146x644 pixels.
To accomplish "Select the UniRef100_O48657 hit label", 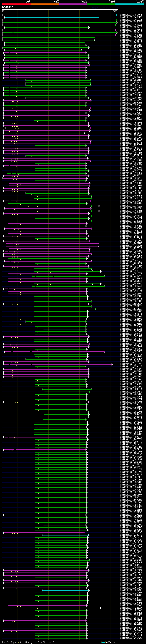I will pos(131,568).
